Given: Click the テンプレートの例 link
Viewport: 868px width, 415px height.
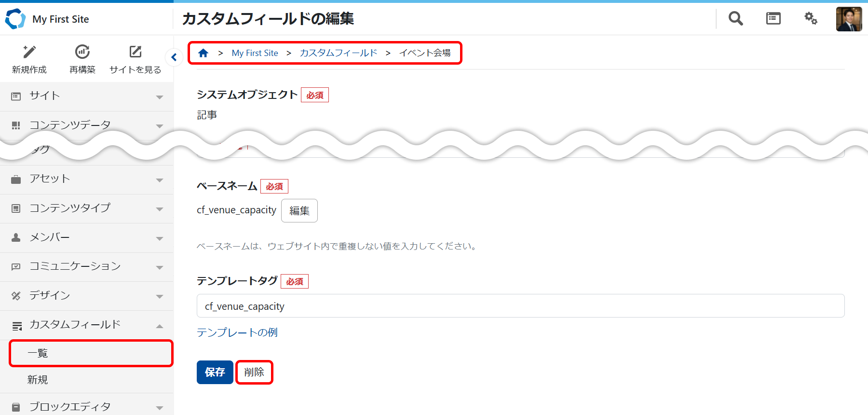Looking at the screenshot, I should 237,332.
